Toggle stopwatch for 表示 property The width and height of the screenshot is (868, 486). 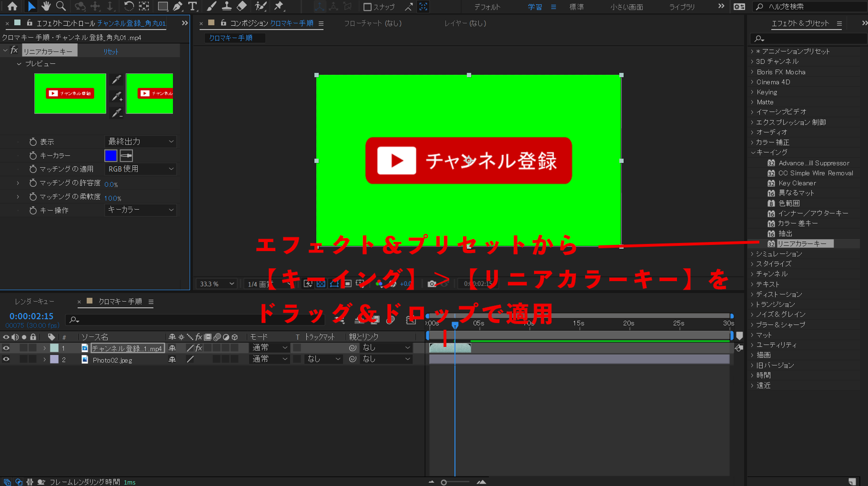pyautogui.click(x=33, y=142)
